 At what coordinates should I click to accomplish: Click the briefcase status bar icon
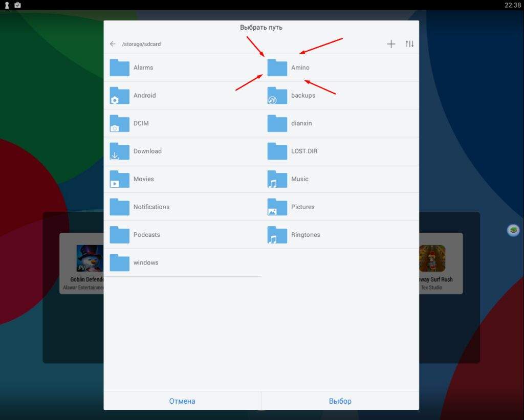pos(18,5)
